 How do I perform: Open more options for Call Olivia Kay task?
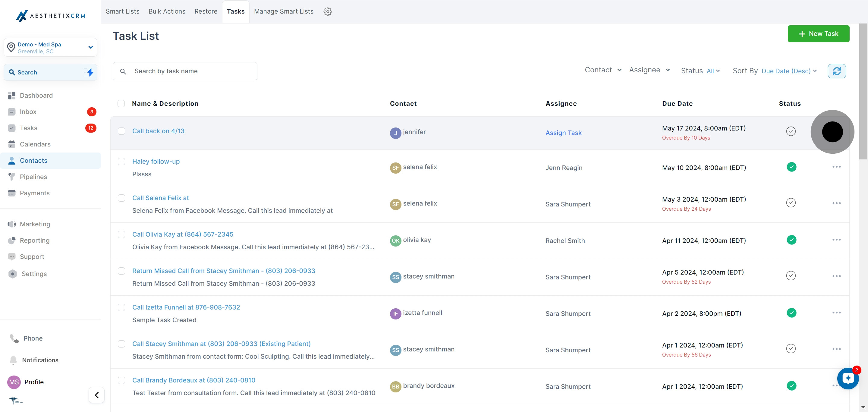pos(836,240)
